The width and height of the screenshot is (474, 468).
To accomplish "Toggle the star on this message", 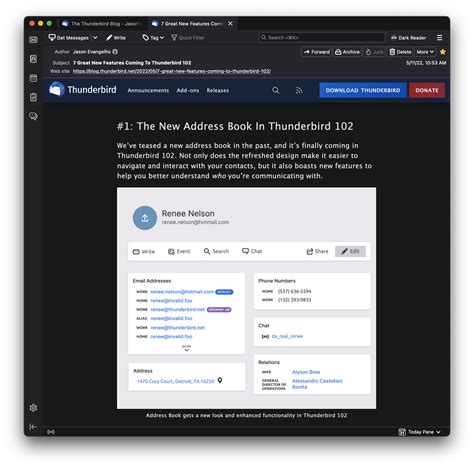I will point(443,52).
